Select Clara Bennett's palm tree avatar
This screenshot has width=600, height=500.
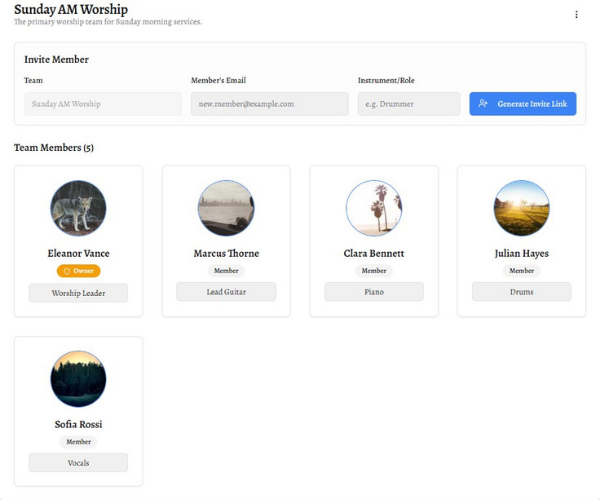(x=374, y=208)
